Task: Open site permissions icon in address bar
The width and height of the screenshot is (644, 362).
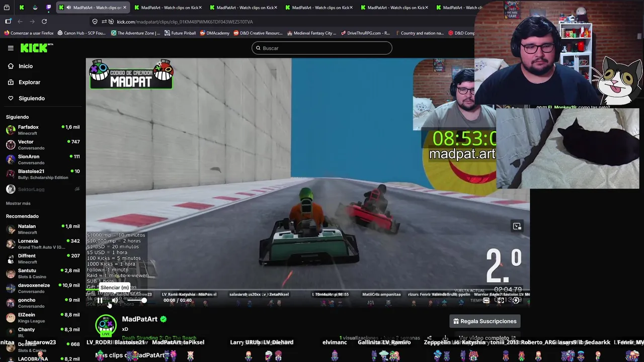Action: pos(104,22)
